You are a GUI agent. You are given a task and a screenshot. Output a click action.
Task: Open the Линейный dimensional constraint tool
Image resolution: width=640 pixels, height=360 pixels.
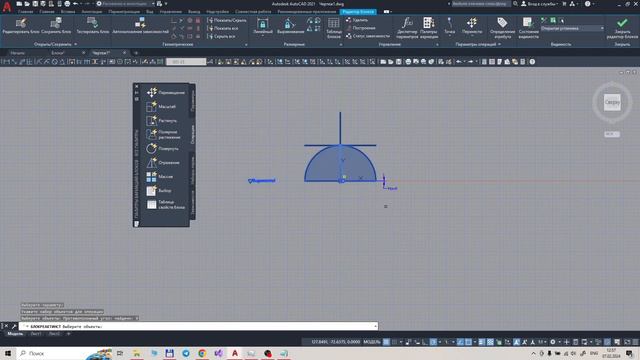point(262,25)
